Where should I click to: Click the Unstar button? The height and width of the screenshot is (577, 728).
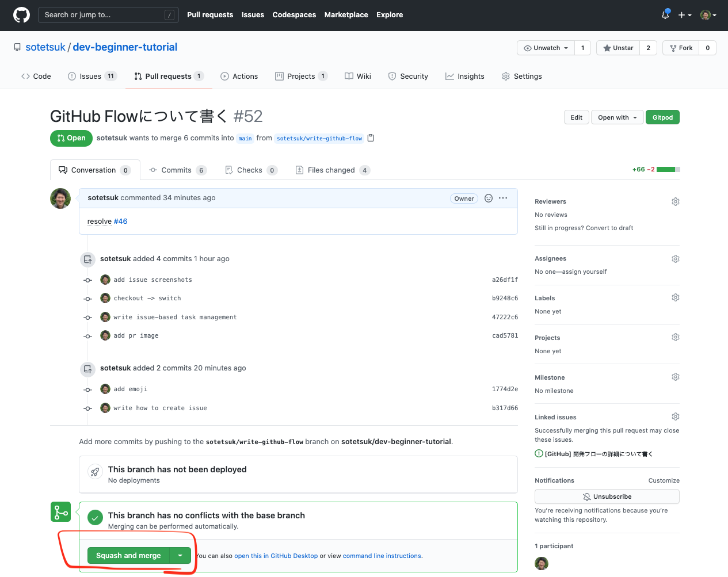click(618, 48)
